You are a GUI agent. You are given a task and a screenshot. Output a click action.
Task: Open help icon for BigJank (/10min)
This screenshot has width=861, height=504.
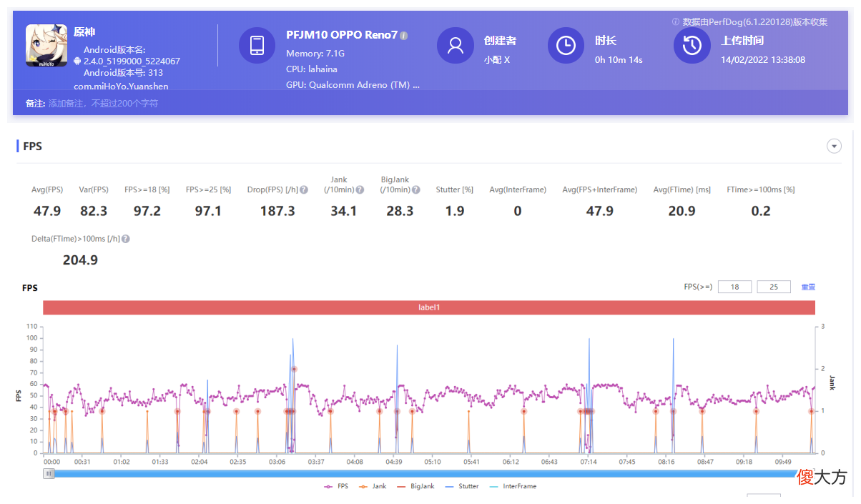(416, 190)
